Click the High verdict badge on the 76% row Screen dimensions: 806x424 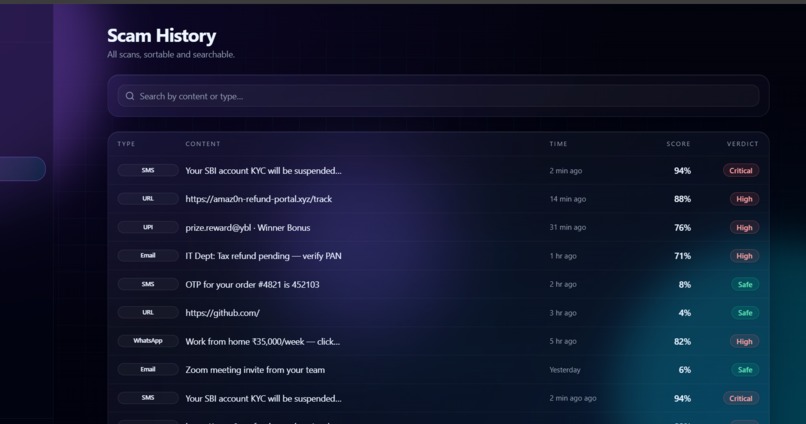(744, 228)
